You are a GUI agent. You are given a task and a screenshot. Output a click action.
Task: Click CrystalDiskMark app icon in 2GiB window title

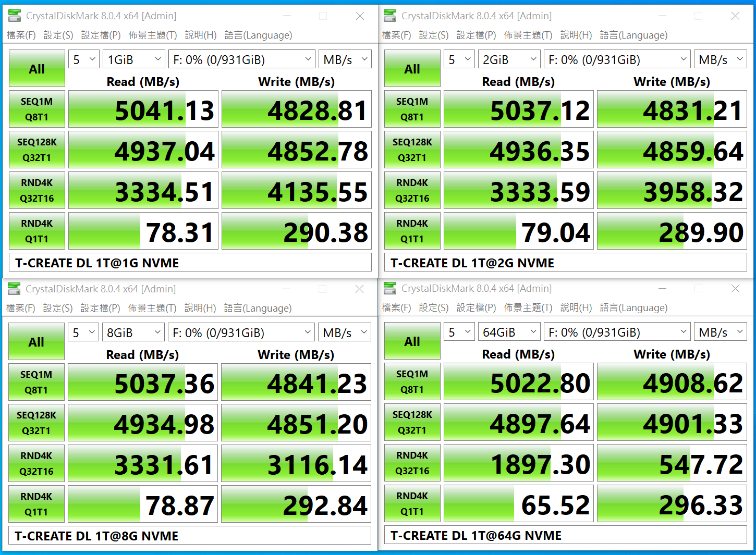click(390, 16)
